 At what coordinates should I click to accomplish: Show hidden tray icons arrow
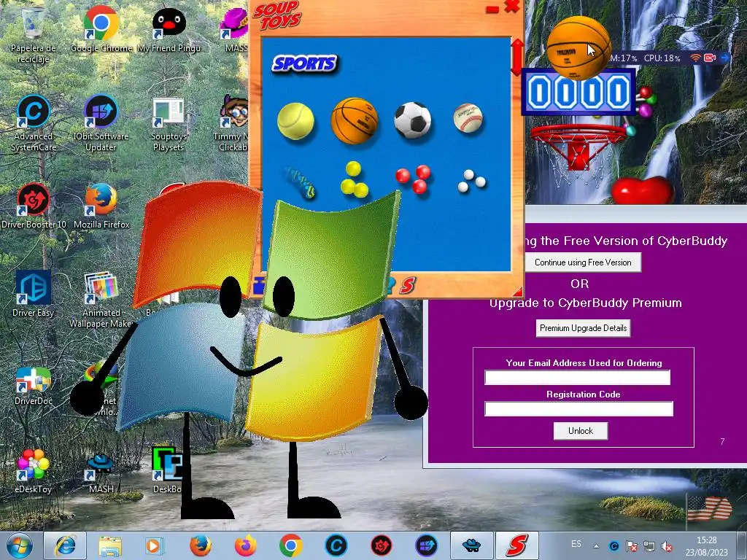(x=596, y=547)
